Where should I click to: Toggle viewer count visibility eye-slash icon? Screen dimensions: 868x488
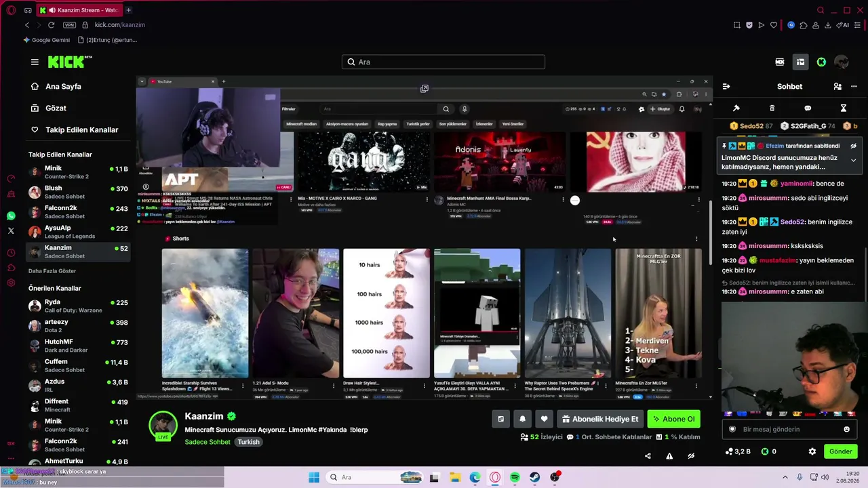(691, 456)
